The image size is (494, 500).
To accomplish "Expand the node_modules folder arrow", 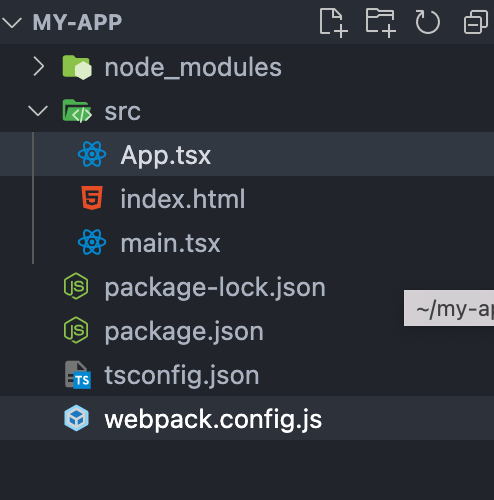I will tap(39, 67).
